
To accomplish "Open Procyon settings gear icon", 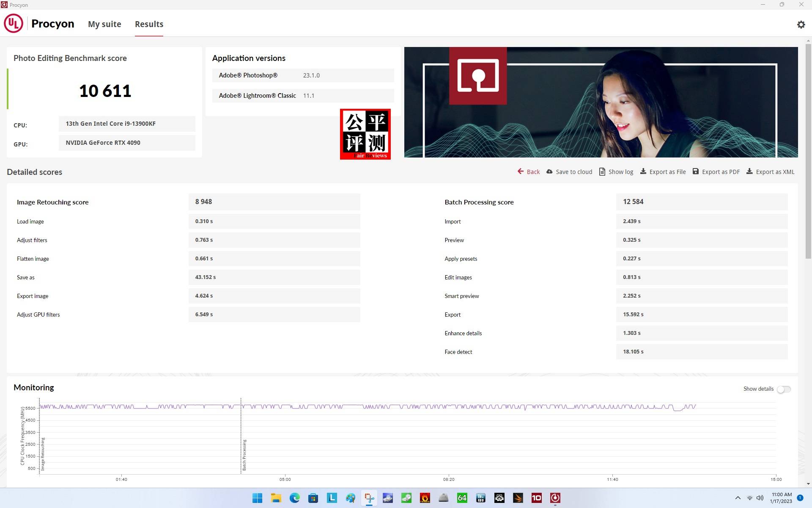I will [801, 25].
